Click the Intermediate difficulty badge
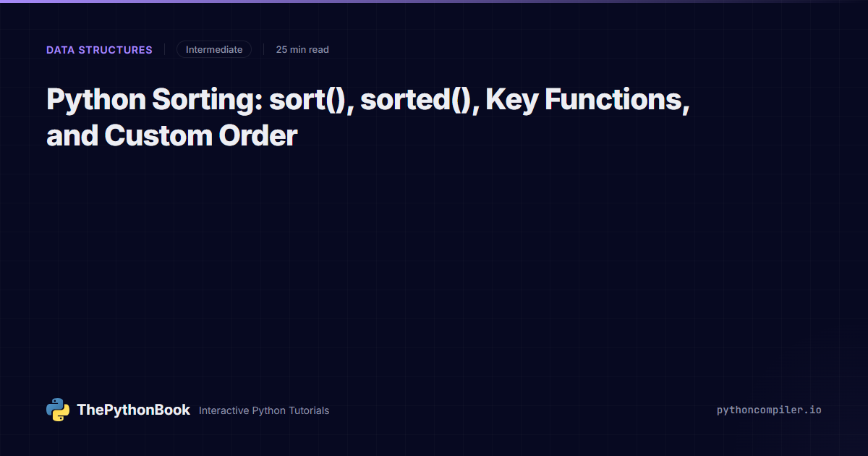The width and height of the screenshot is (868, 456). (x=214, y=50)
